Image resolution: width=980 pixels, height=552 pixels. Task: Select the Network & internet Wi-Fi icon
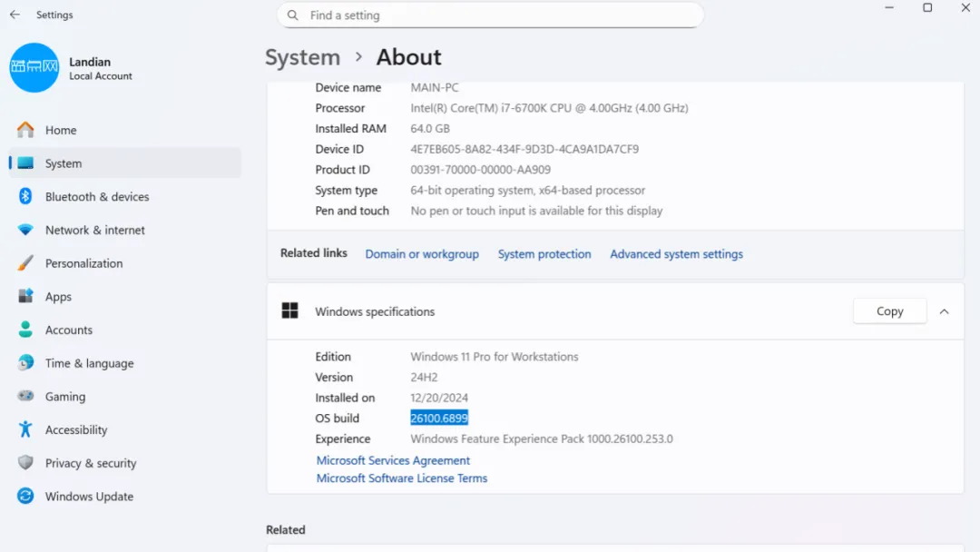(25, 231)
